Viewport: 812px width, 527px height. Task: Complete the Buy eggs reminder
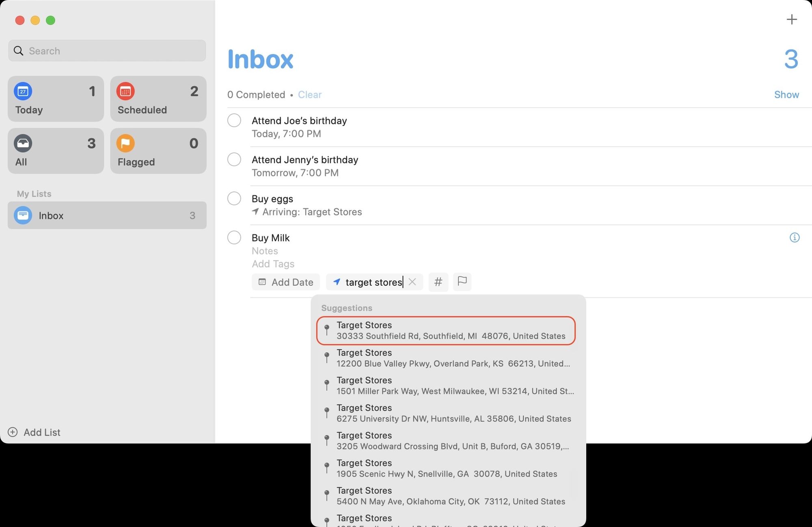[234, 198]
